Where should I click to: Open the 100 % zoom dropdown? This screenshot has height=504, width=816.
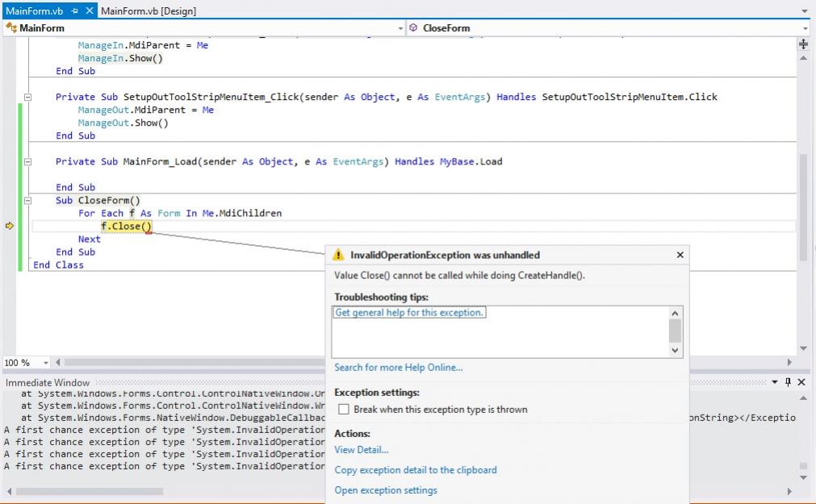pyautogui.click(x=46, y=363)
